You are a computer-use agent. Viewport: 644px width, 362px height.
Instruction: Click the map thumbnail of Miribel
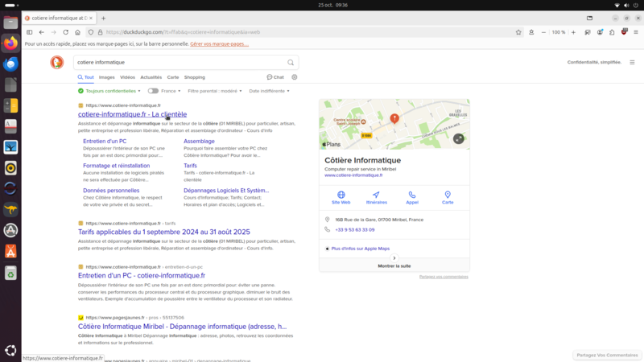394,124
